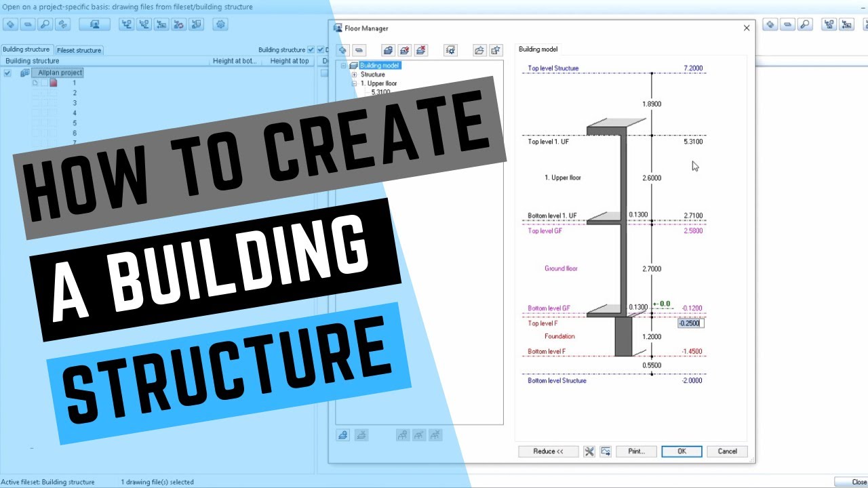
Task: Click the second hierarchy structure icon in the main toolbar
Action: (x=144, y=24)
